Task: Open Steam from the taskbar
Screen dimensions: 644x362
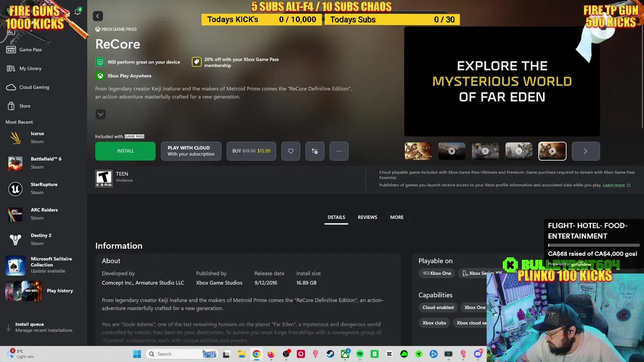Action: pyautogui.click(x=330, y=354)
